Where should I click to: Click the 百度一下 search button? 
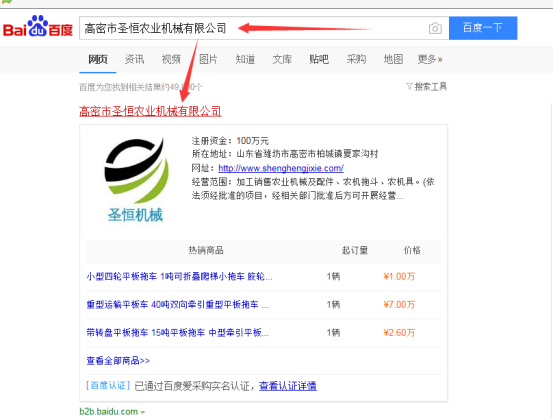coord(483,28)
